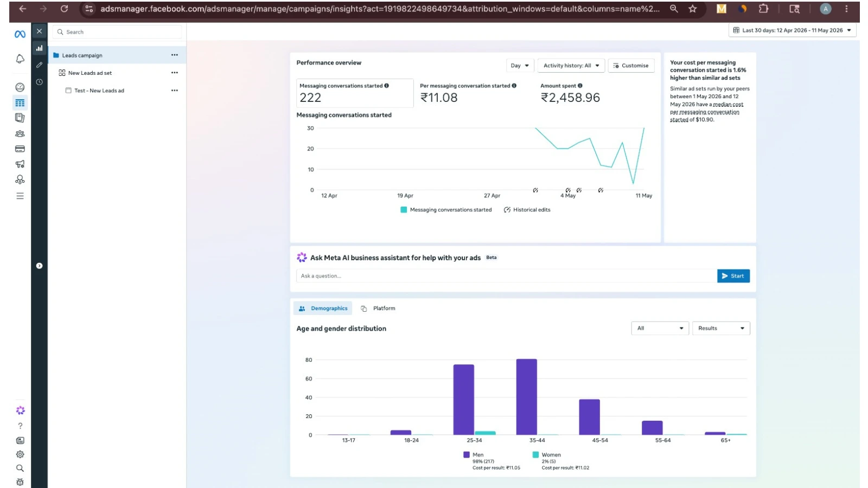Screen dimensions: 868x488
Task: Open Settings gear in left sidebar
Action: pyautogui.click(x=20, y=454)
